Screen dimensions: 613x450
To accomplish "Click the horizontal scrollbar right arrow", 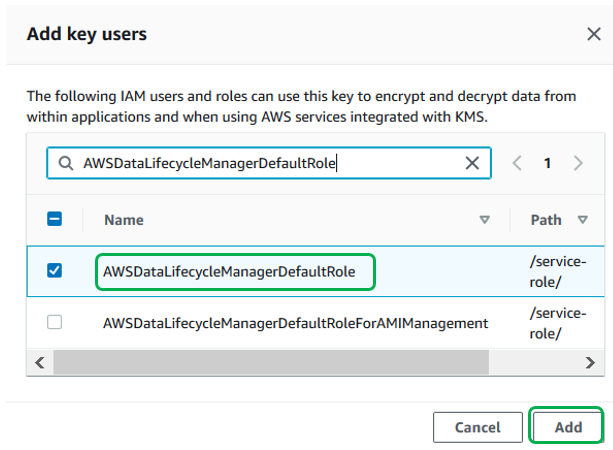I will click(x=590, y=363).
